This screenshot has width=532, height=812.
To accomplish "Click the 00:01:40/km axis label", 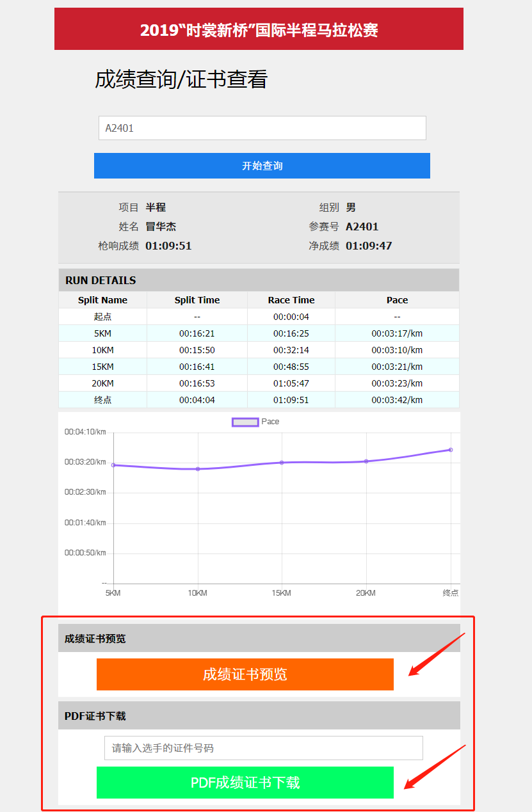I will pos(85,523).
